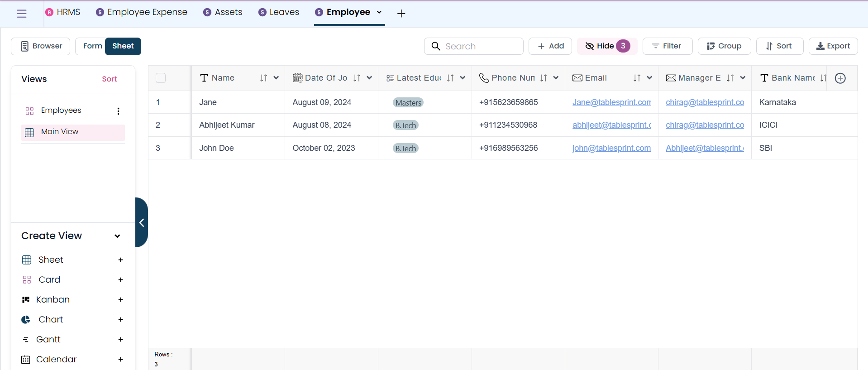The image size is (868, 370).
Task: Add a new Calendar view with plus icon
Action: (120, 360)
